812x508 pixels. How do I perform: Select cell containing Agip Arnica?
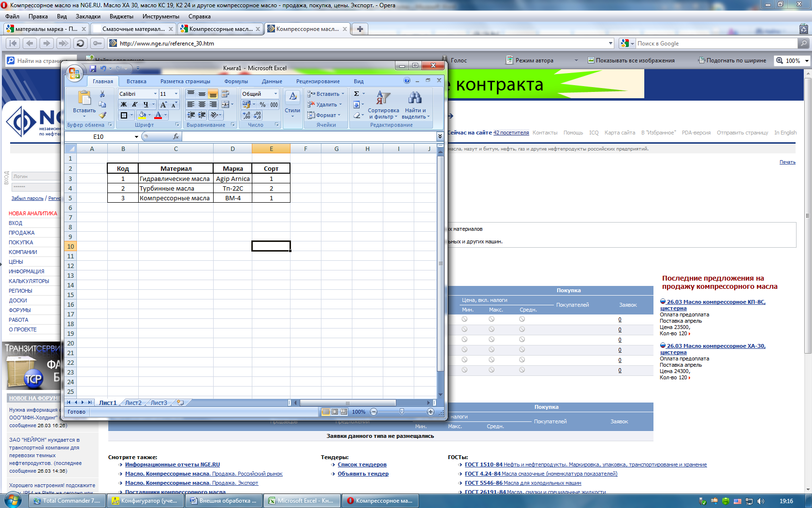232,179
